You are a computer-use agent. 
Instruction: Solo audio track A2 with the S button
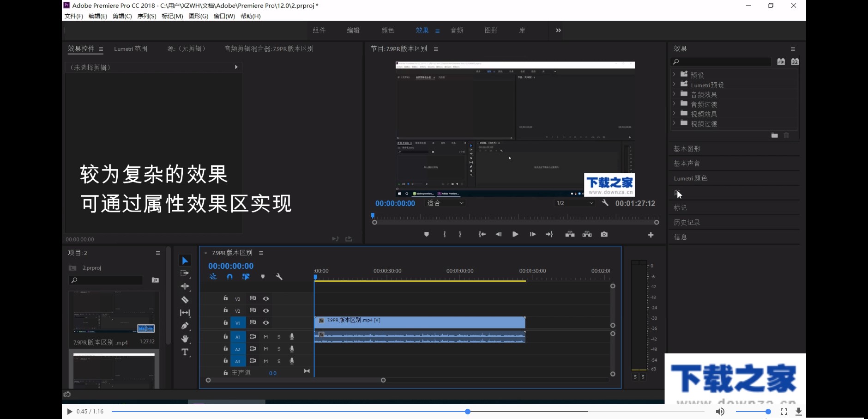[278, 349]
